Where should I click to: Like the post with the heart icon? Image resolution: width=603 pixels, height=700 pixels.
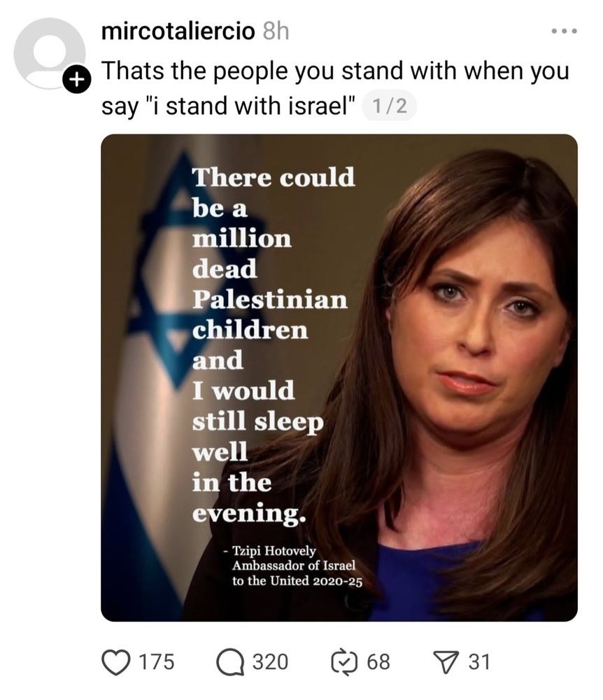(116, 662)
